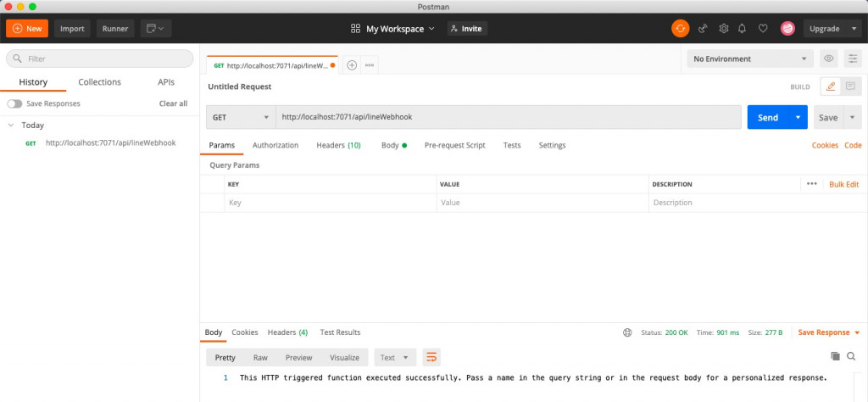Select the build mode pencil icon
The height and width of the screenshot is (402, 868).
click(831, 87)
